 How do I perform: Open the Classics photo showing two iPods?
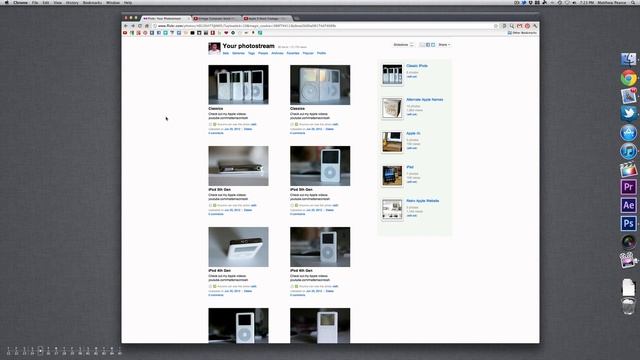(x=320, y=84)
